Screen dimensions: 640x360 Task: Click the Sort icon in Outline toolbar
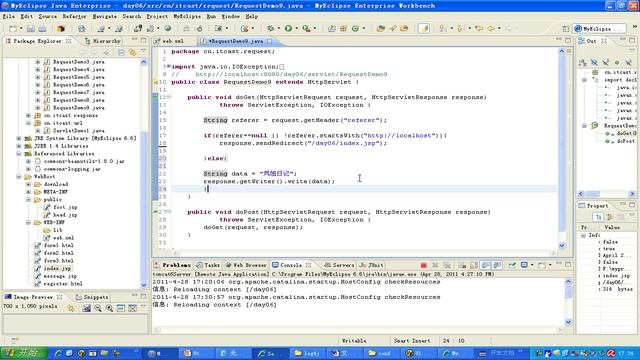point(583,62)
